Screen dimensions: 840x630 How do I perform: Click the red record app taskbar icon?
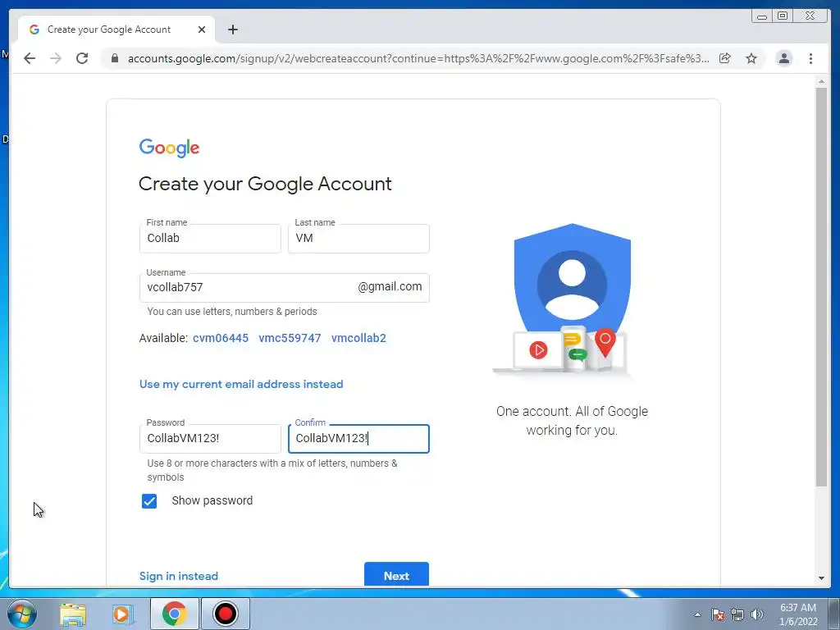[x=226, y=614]
